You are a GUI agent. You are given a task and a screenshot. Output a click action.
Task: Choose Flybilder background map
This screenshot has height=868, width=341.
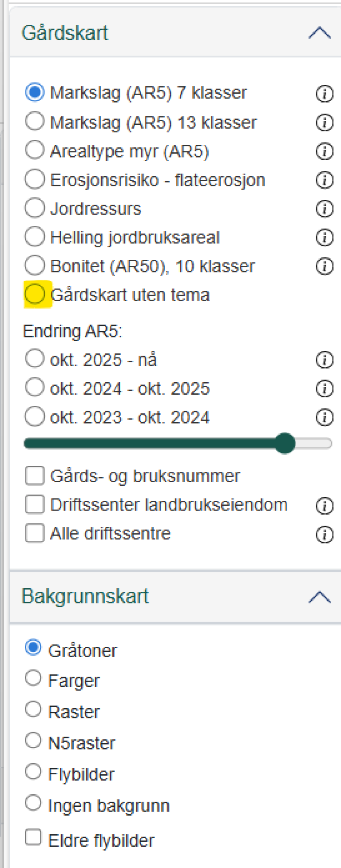(33, 772)
